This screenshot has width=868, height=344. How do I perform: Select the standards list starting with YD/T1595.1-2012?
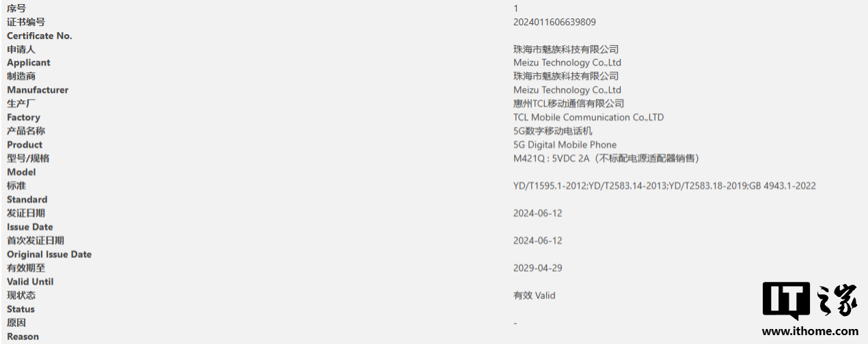[x=664, y=186]
